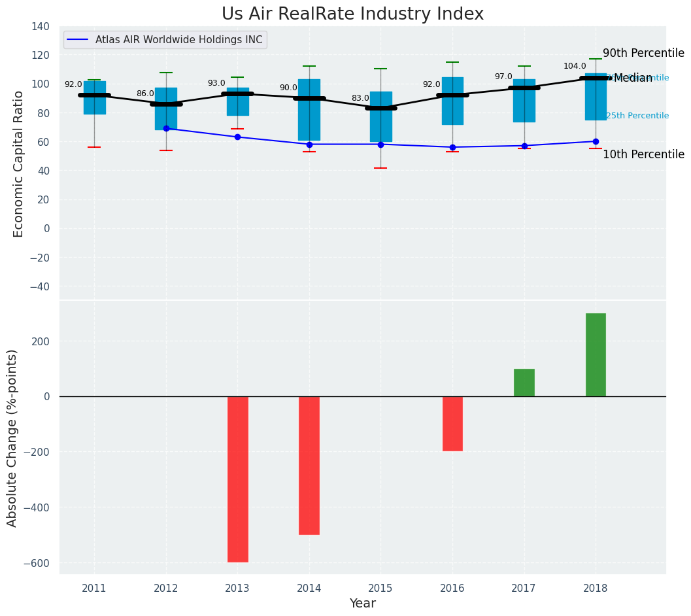
Task: Click the 2013 blue box plot body
Action: coord(238,101)
